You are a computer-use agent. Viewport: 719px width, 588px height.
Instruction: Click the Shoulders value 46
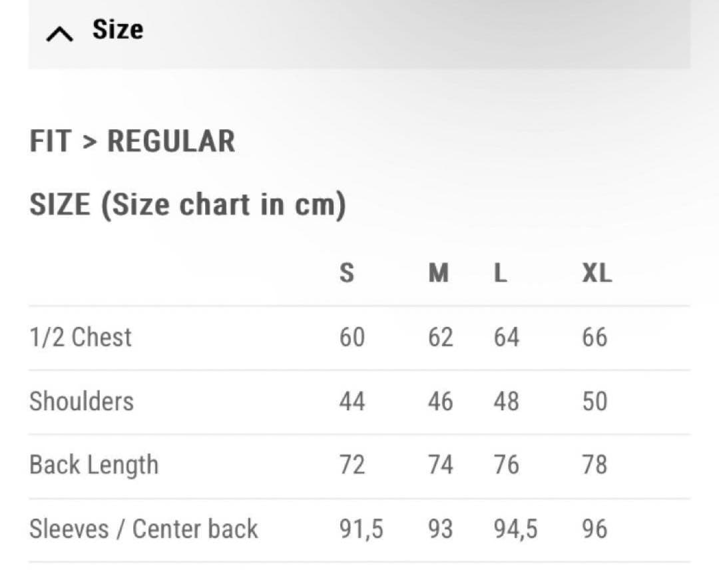tap(440, 401)
